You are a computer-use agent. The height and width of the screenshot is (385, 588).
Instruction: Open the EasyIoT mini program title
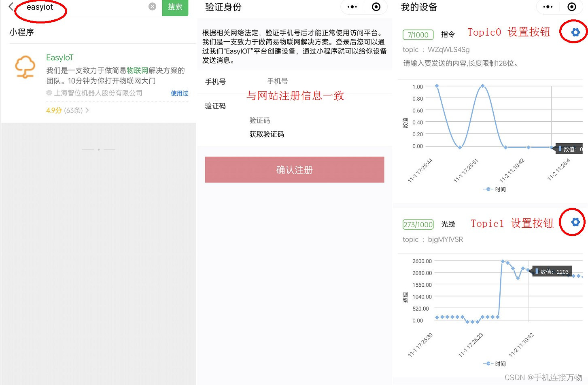[x=59, y=57]
